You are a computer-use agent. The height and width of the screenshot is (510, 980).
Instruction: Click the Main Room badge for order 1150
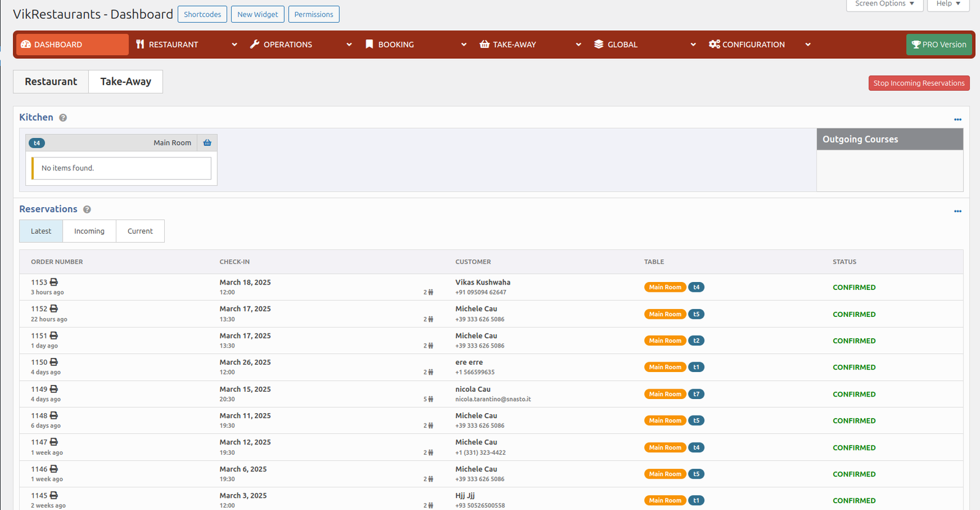665,367
